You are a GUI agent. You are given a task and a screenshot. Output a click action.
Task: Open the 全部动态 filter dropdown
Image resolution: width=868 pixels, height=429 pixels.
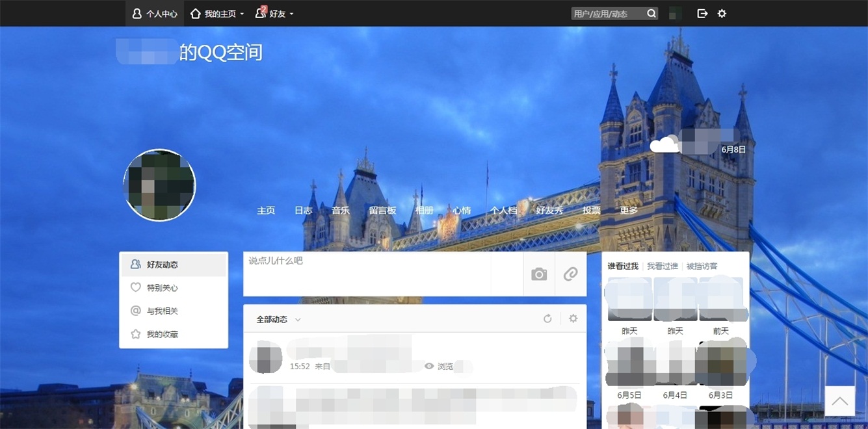click(298, 319)
